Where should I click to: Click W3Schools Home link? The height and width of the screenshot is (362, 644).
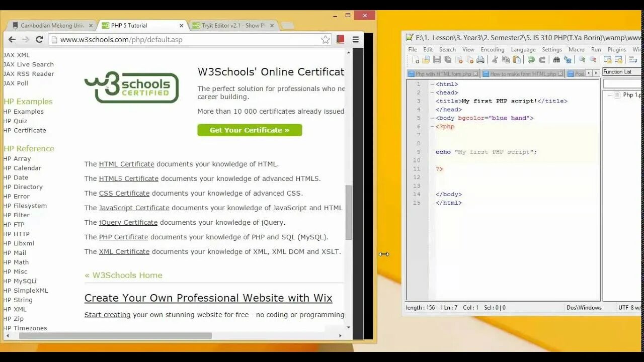[123, 275]
